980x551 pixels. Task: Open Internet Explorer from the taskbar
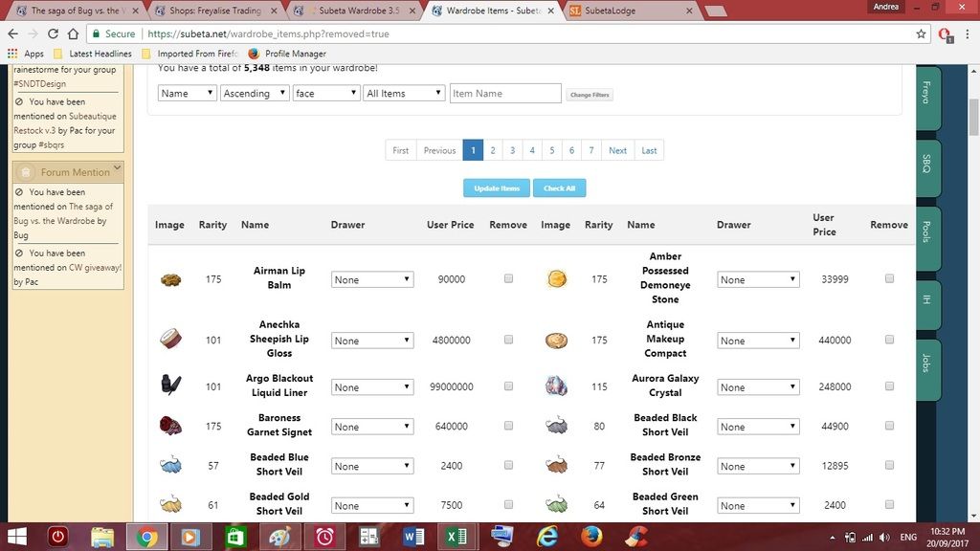point(546,537)
